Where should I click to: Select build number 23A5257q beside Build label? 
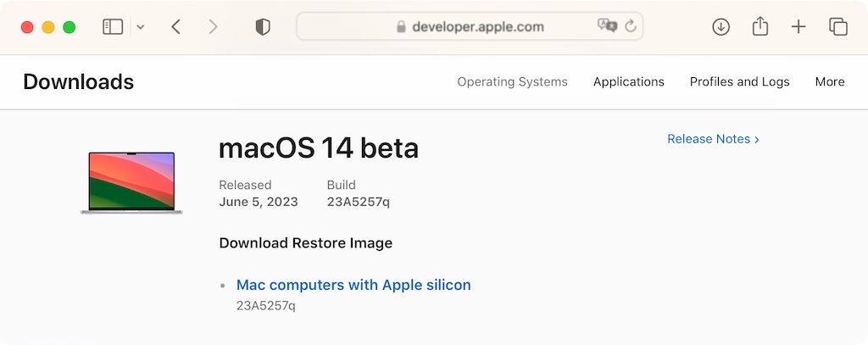[359, 202]
